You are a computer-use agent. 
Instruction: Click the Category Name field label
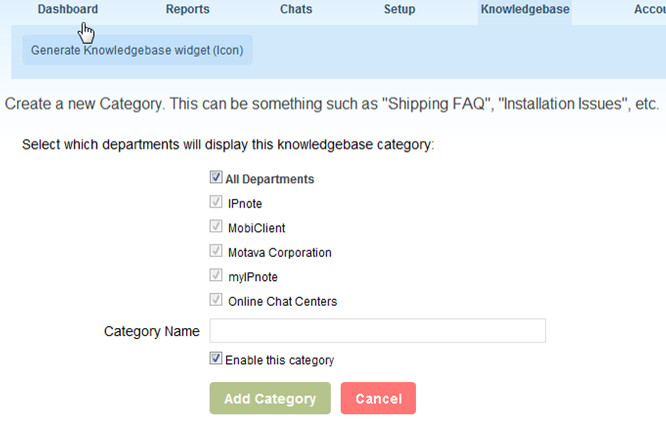coord(152,331)
